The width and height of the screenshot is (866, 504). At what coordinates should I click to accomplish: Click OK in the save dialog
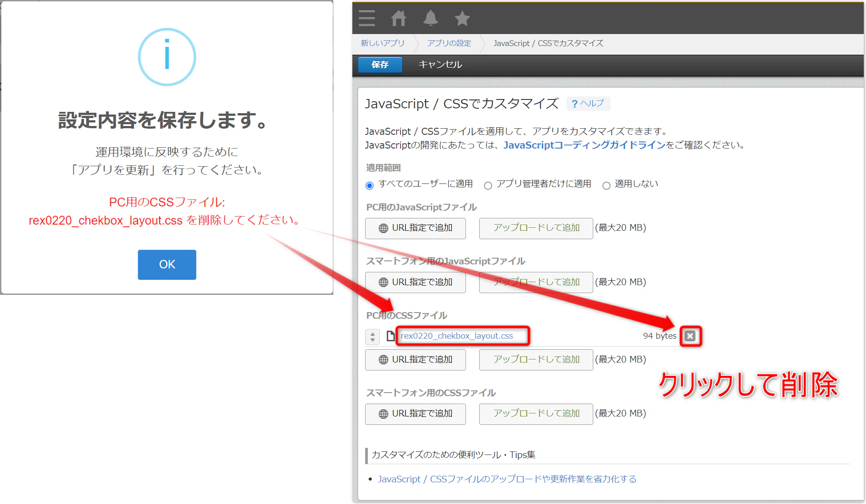click(x=167, y=264)
